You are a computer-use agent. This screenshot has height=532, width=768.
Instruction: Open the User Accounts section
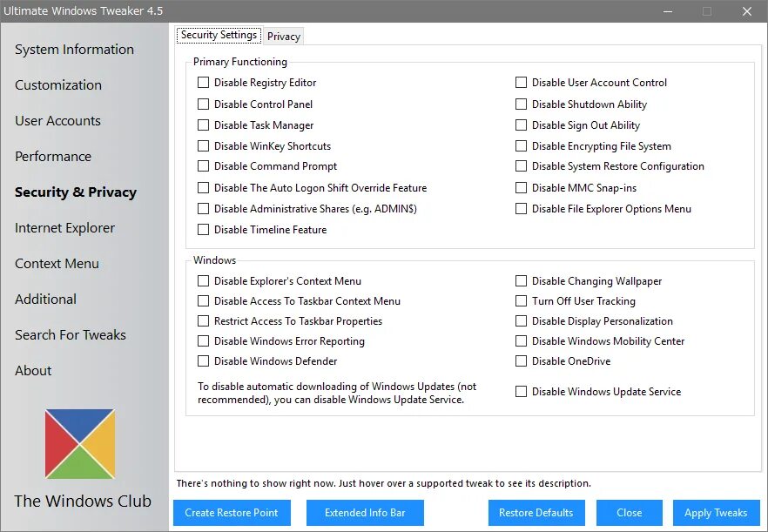[x=57, y=121]
